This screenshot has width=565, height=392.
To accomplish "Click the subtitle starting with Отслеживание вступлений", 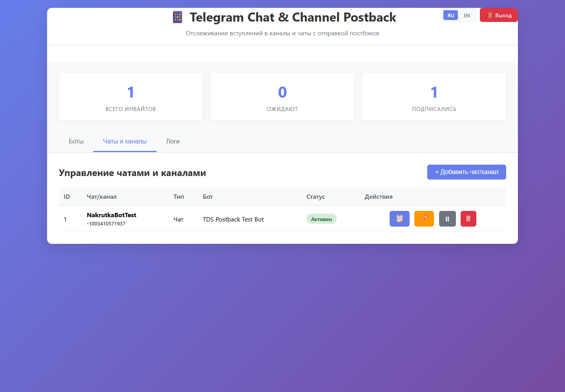I will [x=282, y=33].
